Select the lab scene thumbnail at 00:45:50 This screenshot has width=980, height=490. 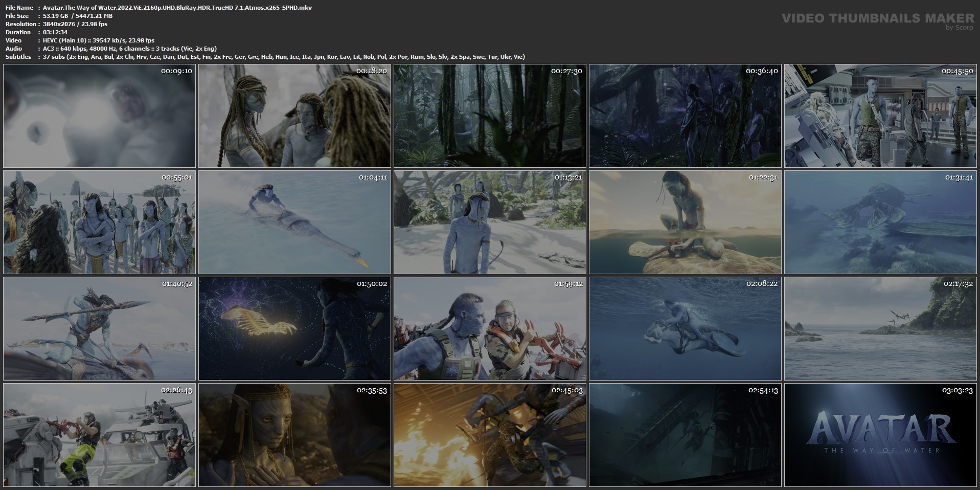pyautogui.click(x=880, y=116)
